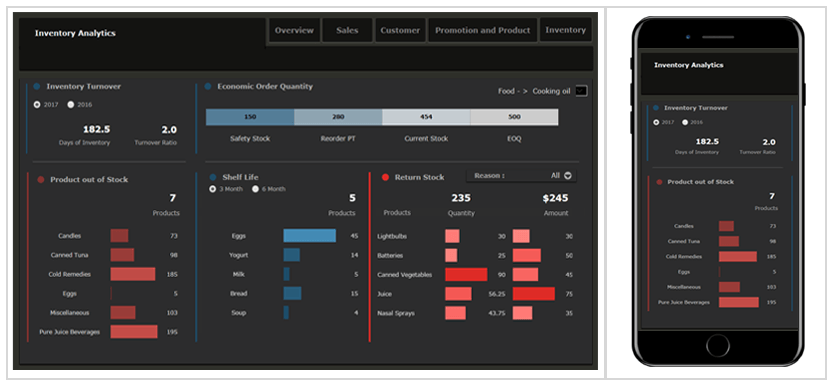Go to the Customer tab

tap(400, 30)
